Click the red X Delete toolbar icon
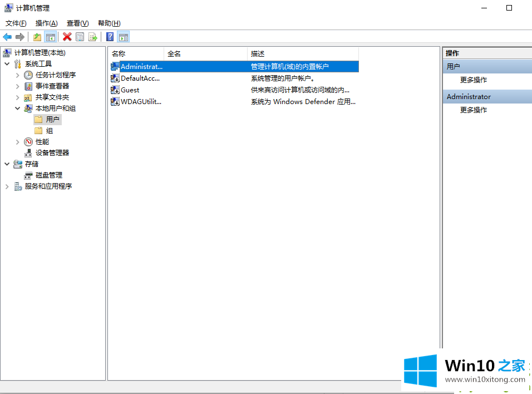The image size is (532, 394). (67, 37)
